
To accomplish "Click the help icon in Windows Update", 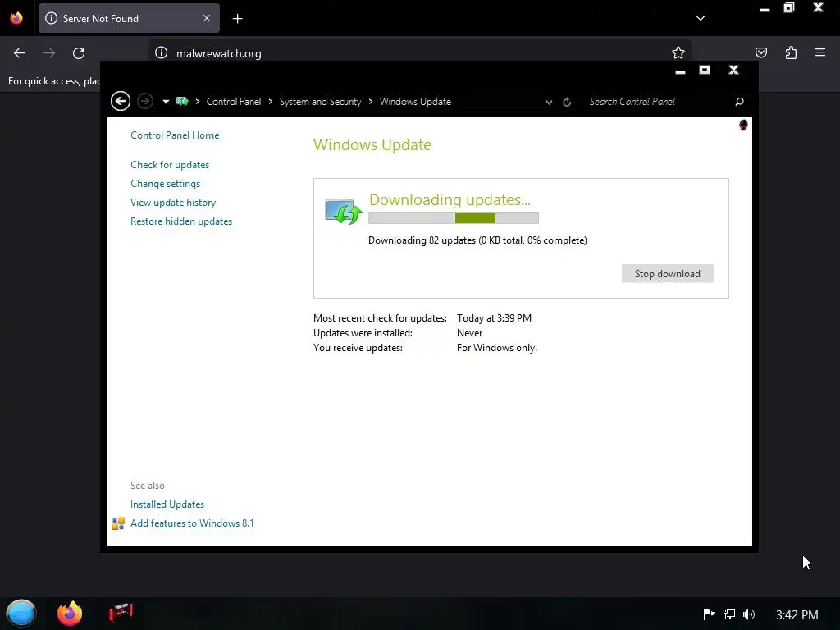I will 743,125.
